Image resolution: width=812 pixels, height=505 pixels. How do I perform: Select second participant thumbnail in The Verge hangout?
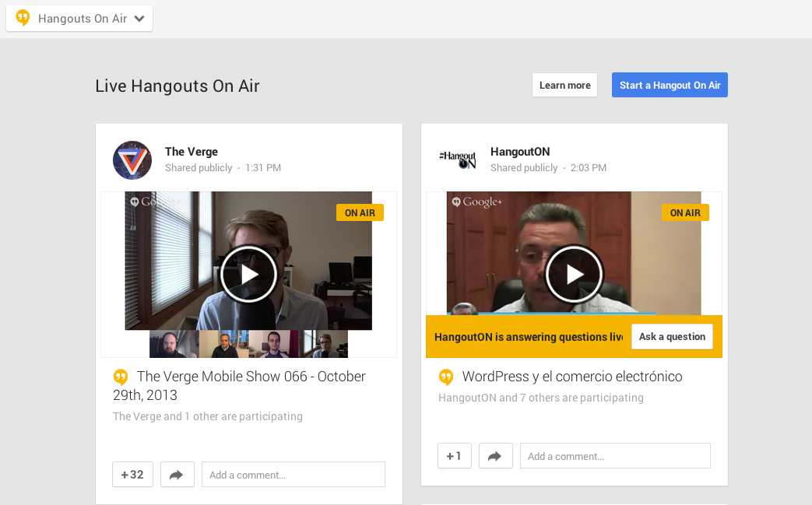click(223, 344)
